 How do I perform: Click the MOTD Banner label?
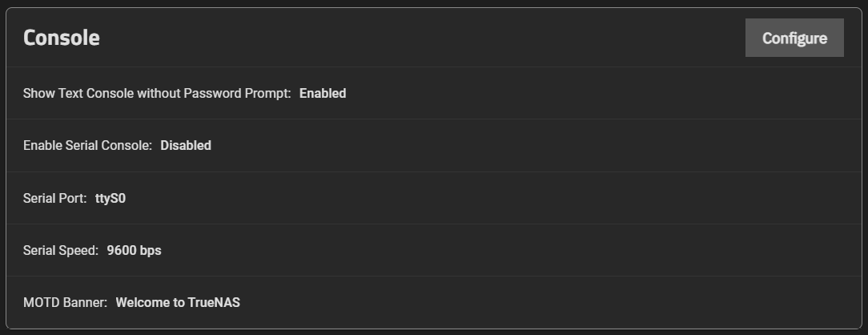coord(65,302)
